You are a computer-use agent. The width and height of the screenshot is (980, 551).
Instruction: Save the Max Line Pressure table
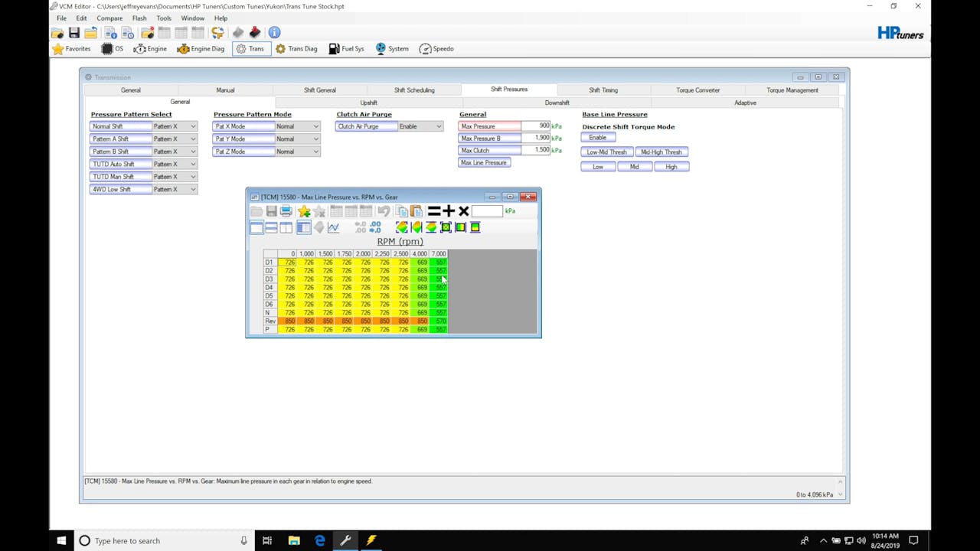pos(271,211)
